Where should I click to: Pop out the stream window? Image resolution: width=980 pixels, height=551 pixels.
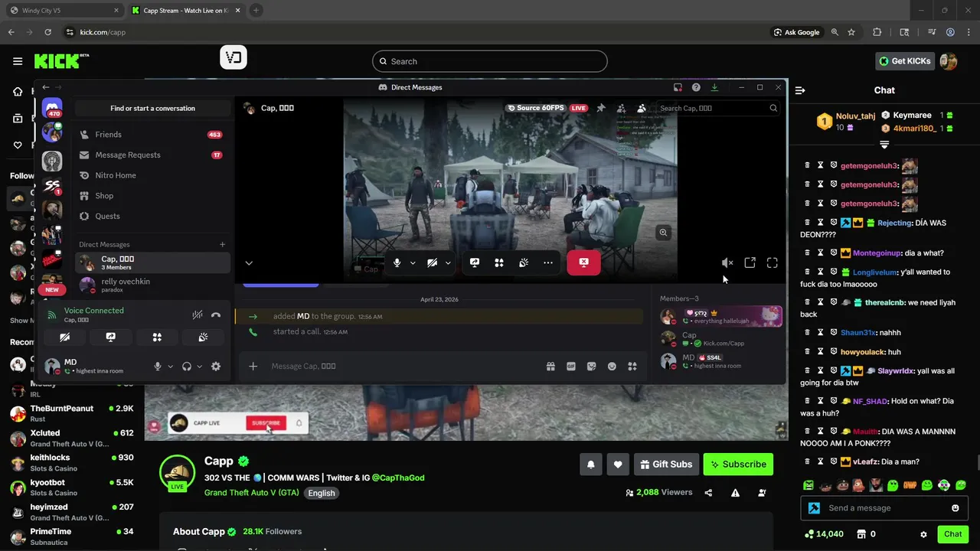click(750, 262)
